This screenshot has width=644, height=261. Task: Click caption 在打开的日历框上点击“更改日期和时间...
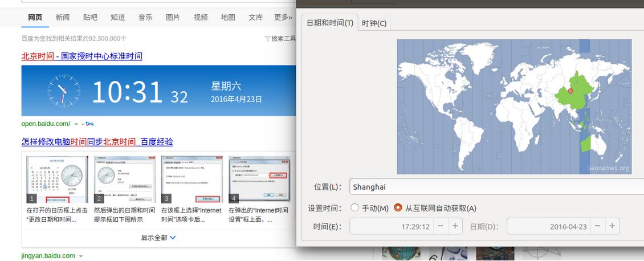click(57, 215)
